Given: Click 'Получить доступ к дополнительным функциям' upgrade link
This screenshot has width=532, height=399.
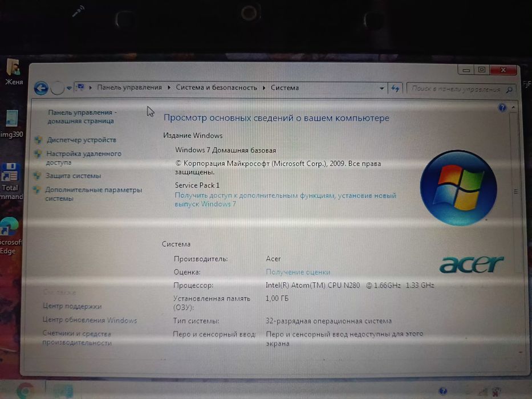Looking at the screenshot, I should (285, 199).
